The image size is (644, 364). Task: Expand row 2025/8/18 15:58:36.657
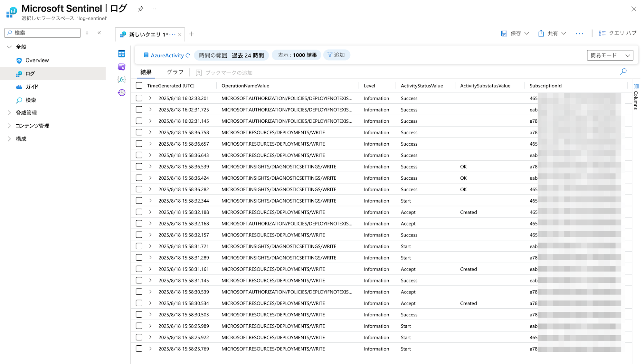pyautogui.click(x=150, y=144)
